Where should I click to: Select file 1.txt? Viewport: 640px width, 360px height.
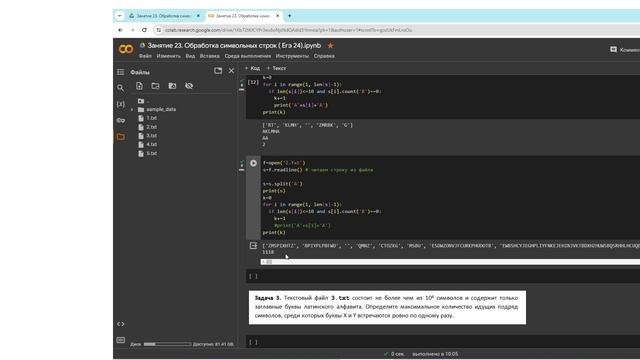click(151, 118)
